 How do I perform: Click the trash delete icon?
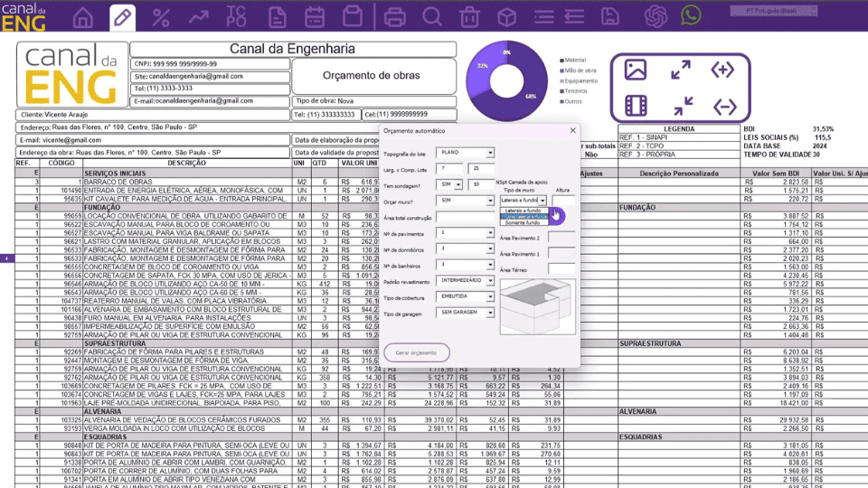pyautogui.click(x=469, y=17)
